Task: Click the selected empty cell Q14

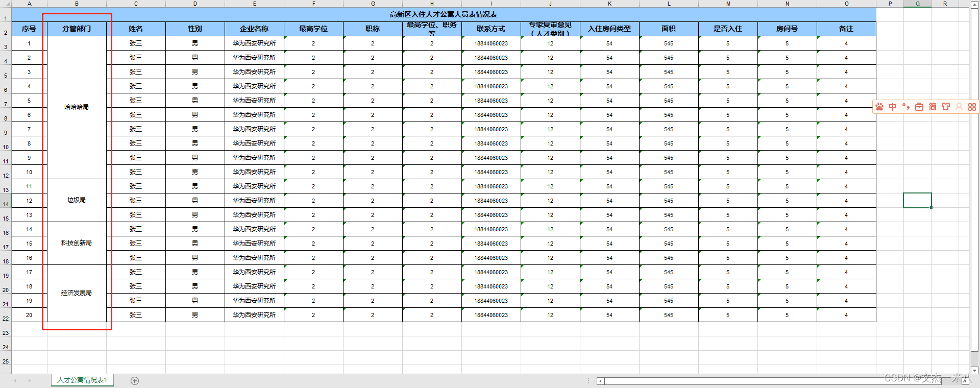Action: tap(917, 201)
